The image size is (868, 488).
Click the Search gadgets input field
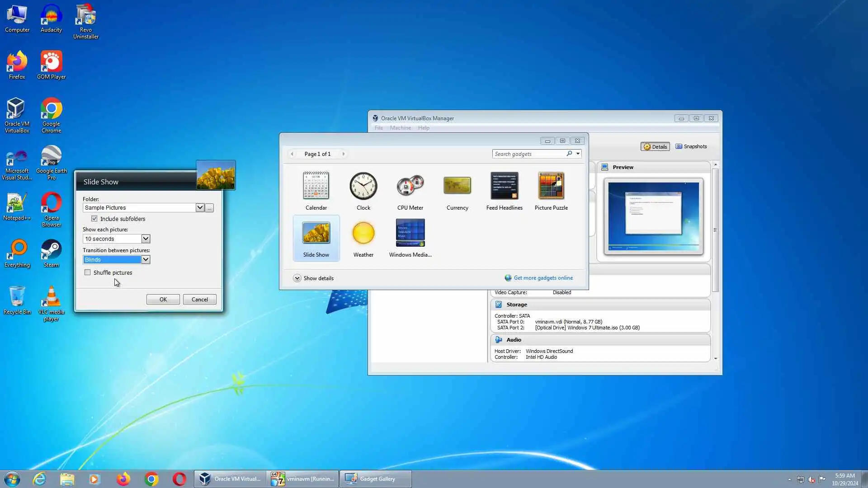tap(529, 154)
